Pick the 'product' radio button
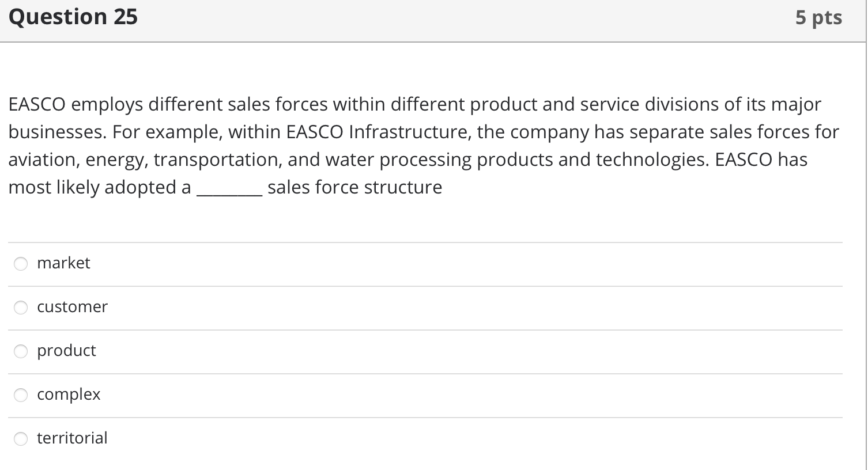The height and width of the screenshot is (470, 868). (x=21, y=351)
